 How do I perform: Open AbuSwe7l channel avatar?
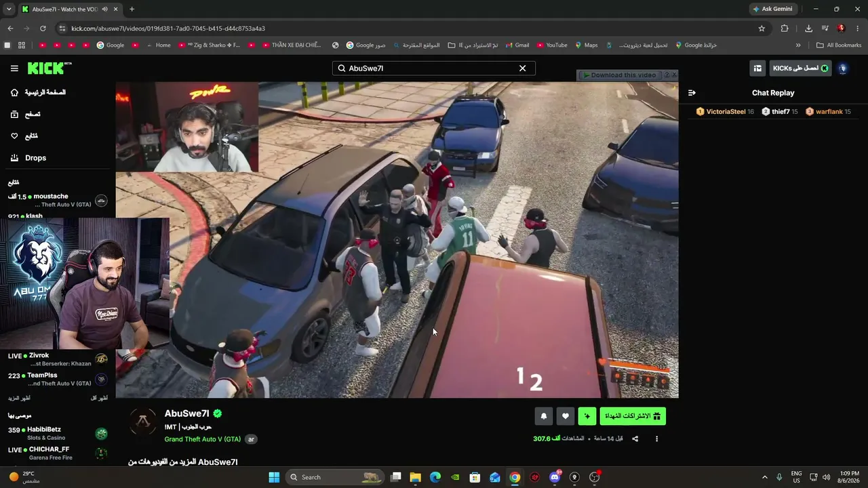coord(143,423)
